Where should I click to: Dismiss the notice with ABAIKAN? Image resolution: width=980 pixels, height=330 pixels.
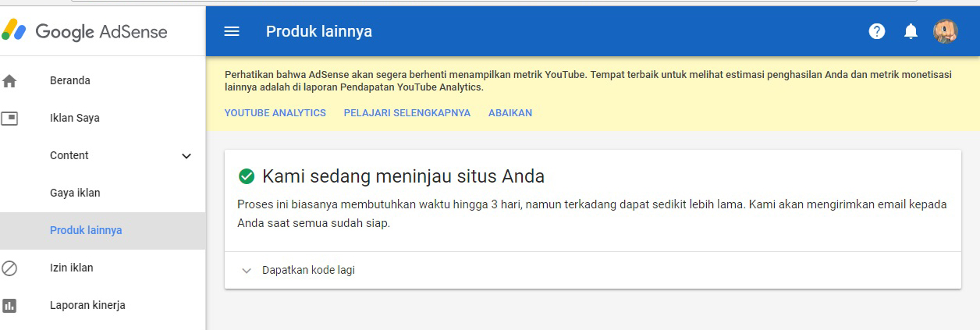pyautogui.click(x=510, y=112)
